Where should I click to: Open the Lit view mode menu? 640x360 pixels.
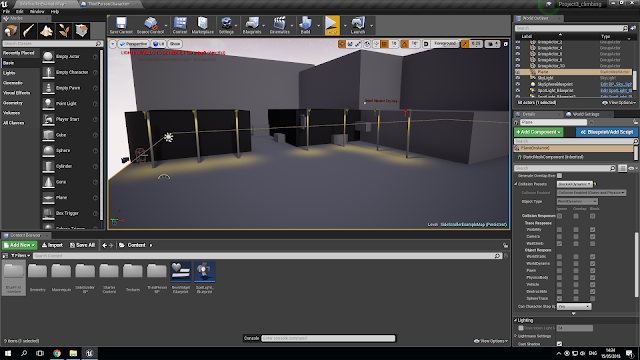click(x=158, y=44)
